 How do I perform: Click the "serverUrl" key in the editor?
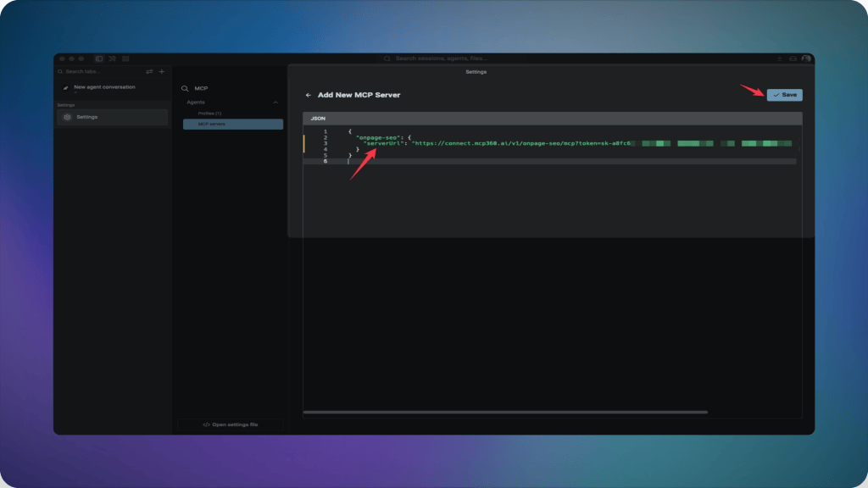pyautogui.click(x=384, y=143)
